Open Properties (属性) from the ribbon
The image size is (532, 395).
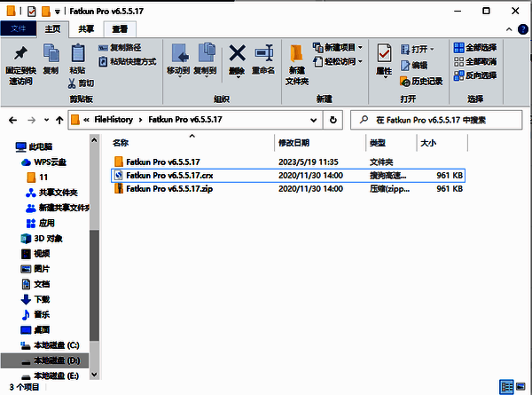(x=384, y=59)
